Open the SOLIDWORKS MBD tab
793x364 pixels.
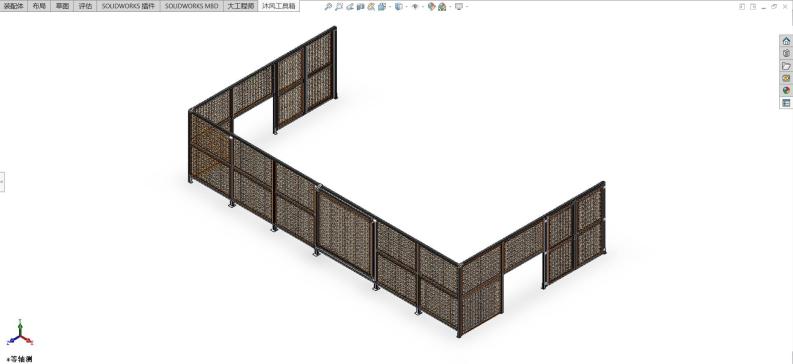pos(191,6)
